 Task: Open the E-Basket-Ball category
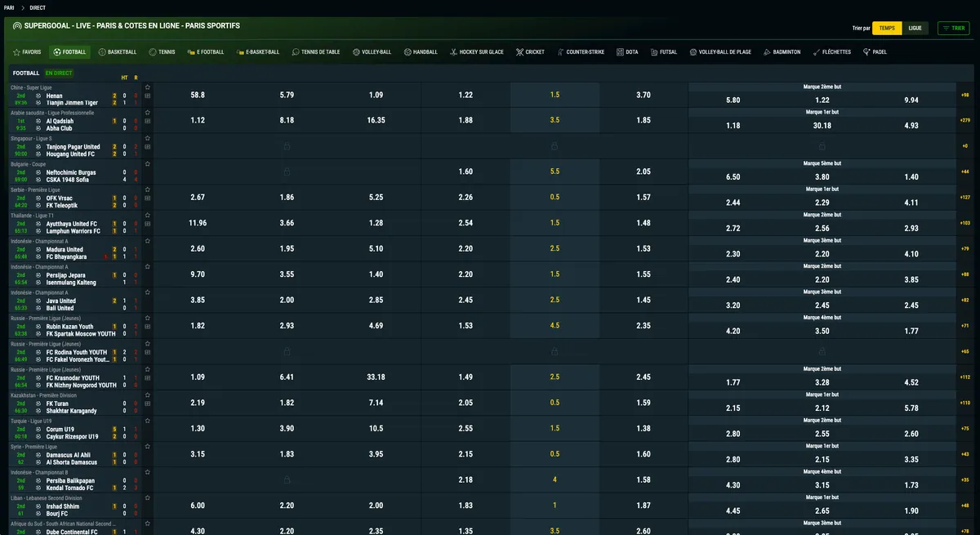[257, 52]
